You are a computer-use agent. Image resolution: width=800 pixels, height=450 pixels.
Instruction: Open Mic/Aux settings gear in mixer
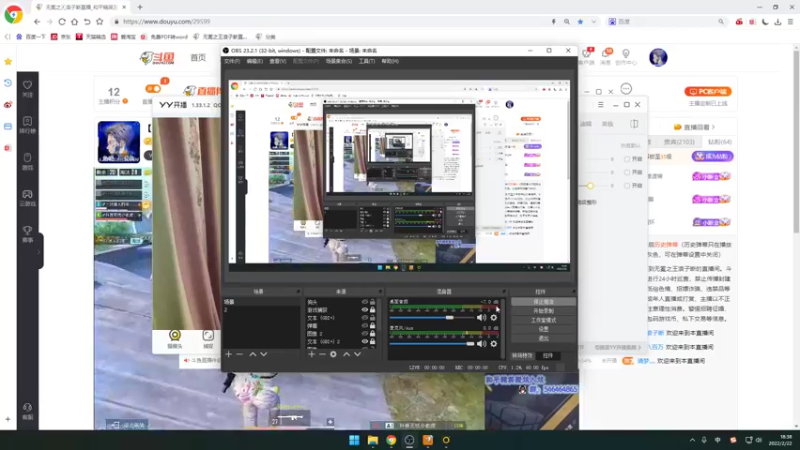493,344
